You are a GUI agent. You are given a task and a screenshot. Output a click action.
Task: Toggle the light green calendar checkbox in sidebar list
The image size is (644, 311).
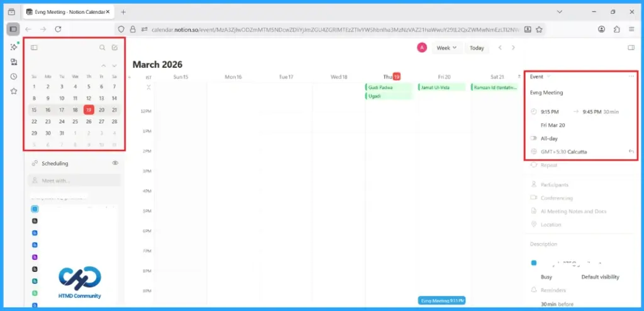click(x=35, y=293)
